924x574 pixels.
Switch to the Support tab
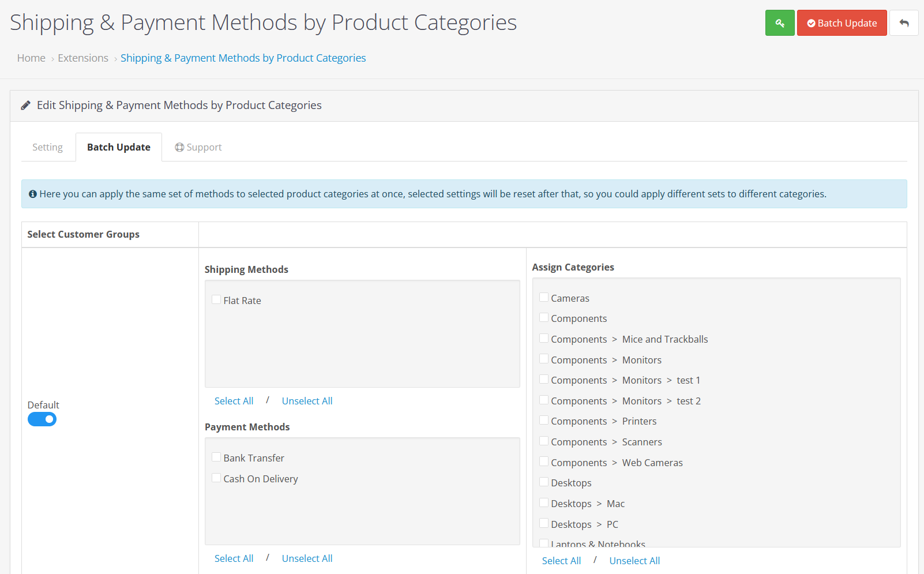pyautogui.click(x=198, y=147)
